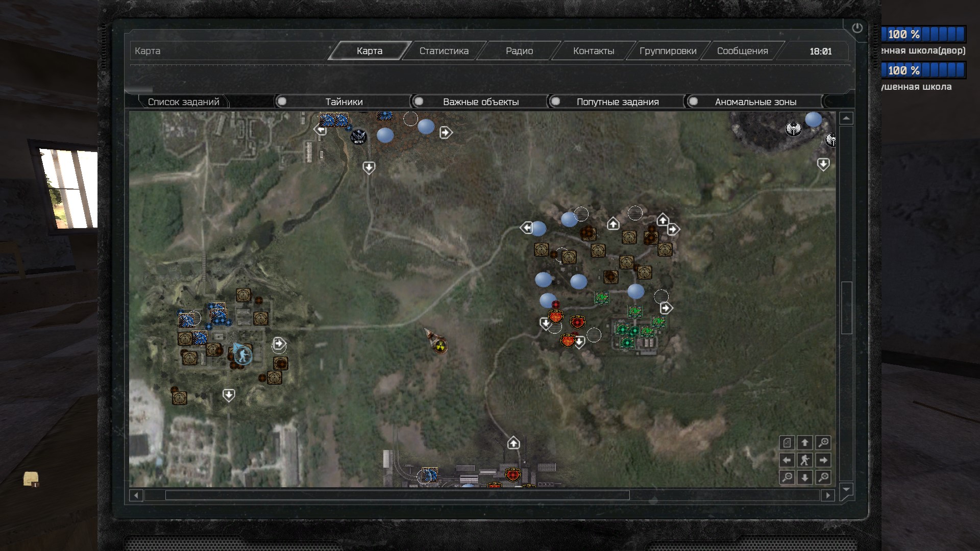
Task: Open the Контакты tab
Action: point(593,51)
